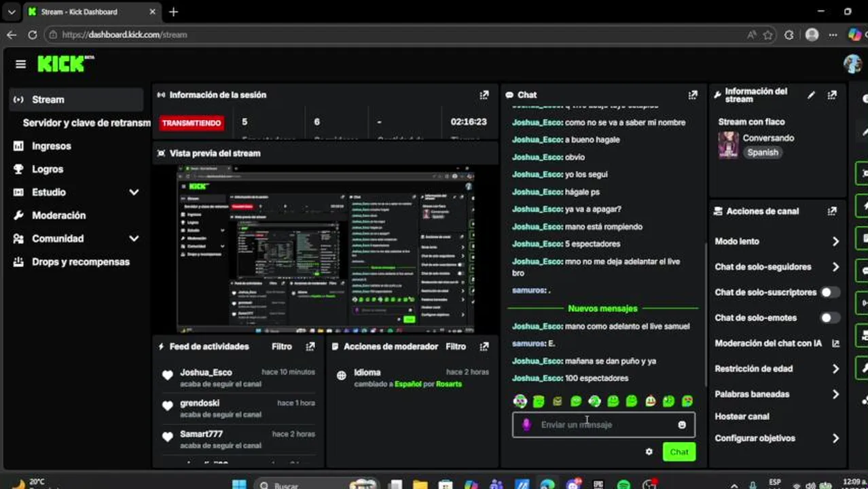Edit stream info with the pencil icon
868x489 pixels.
(811, 95)
